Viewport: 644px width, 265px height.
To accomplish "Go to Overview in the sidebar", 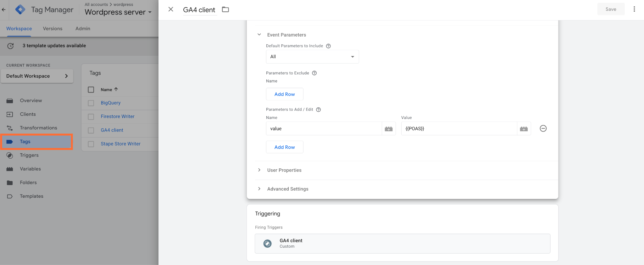I will pyautogui.click(x=31, y=101).
